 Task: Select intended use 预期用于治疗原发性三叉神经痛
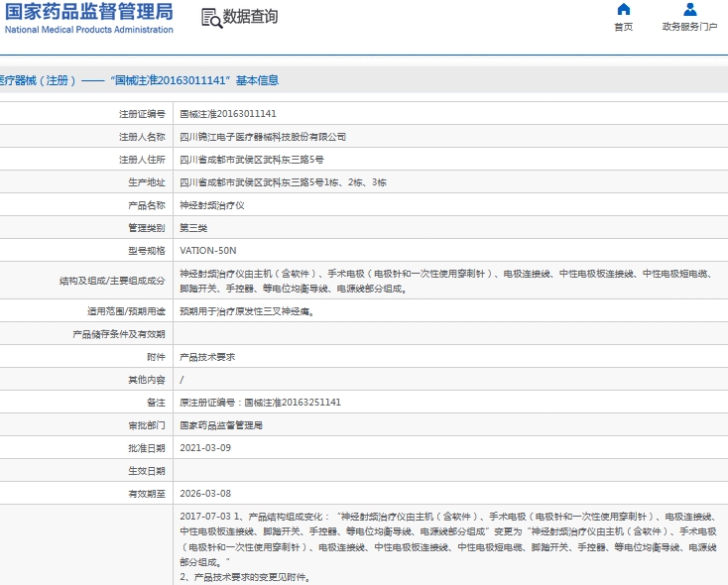tap(247, 311)
